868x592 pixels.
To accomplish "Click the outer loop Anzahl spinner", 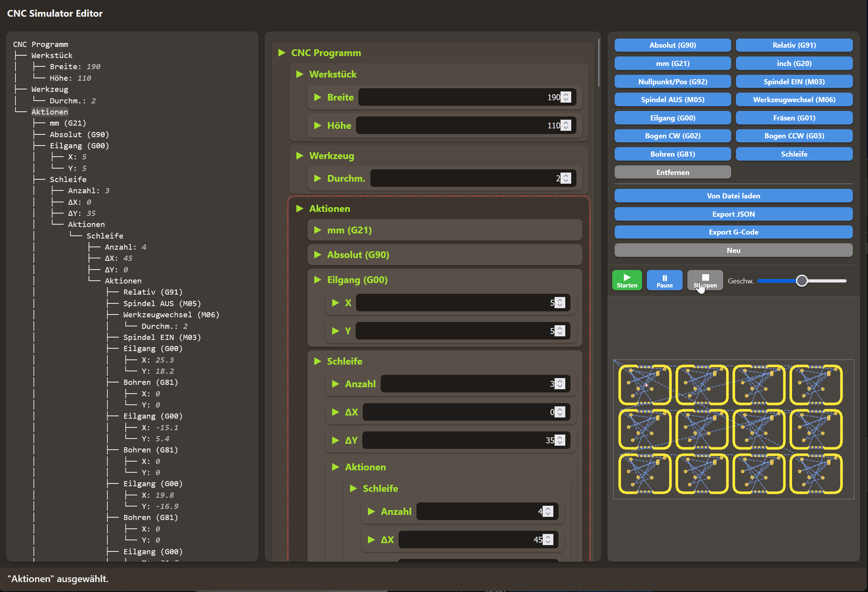I will click(560, 384).
